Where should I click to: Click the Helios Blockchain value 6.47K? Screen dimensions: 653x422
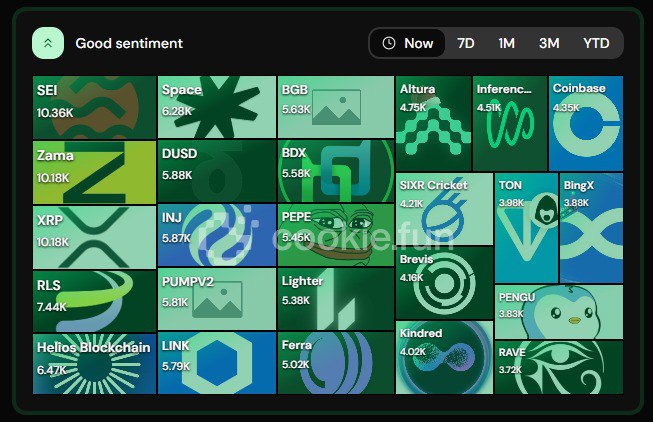click(x=52, y=370)
